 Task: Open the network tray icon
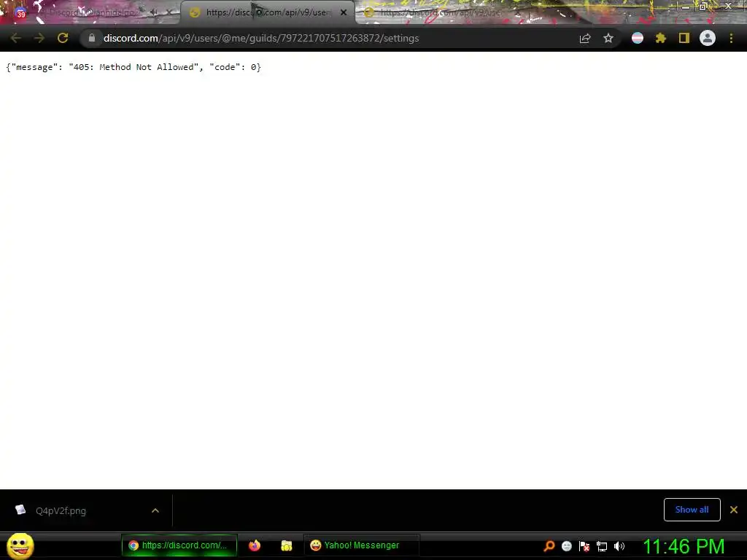(x=602, y=546)
